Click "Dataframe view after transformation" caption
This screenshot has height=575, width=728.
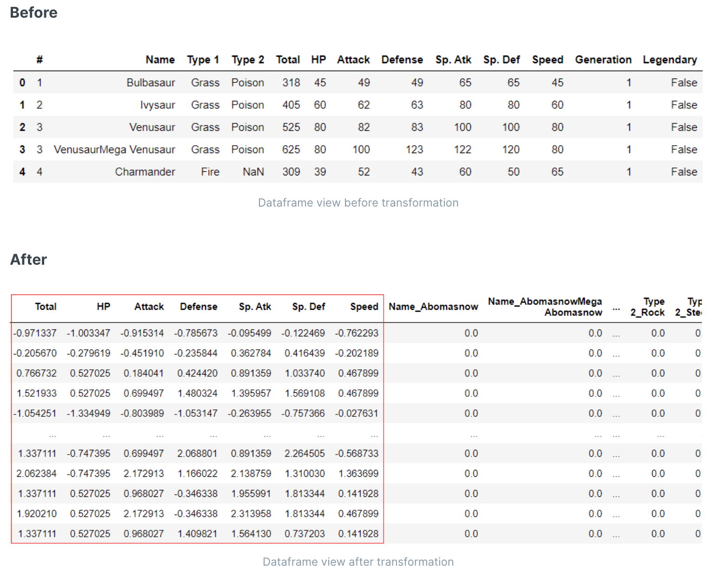click(358, 562)
